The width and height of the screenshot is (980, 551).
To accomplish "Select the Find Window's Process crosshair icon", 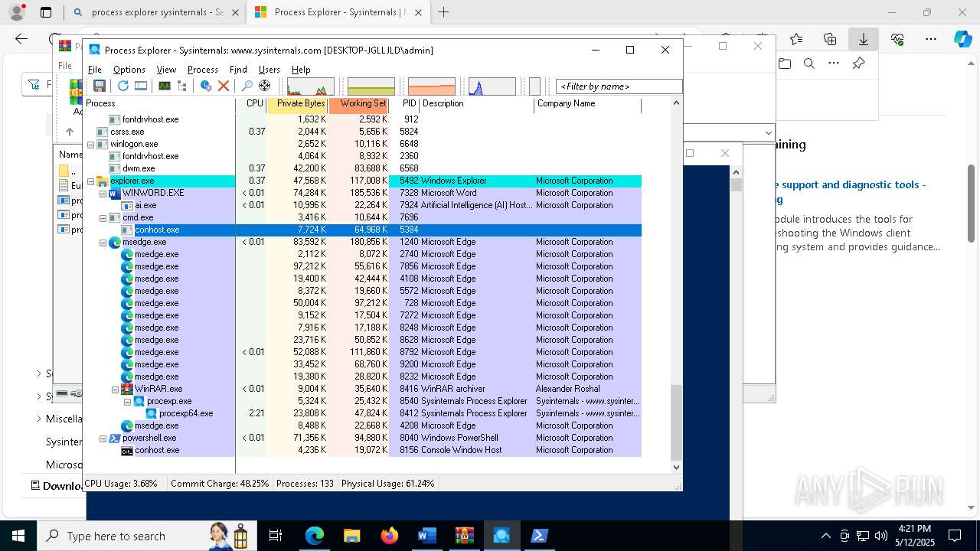I will [x=265, y=86].
